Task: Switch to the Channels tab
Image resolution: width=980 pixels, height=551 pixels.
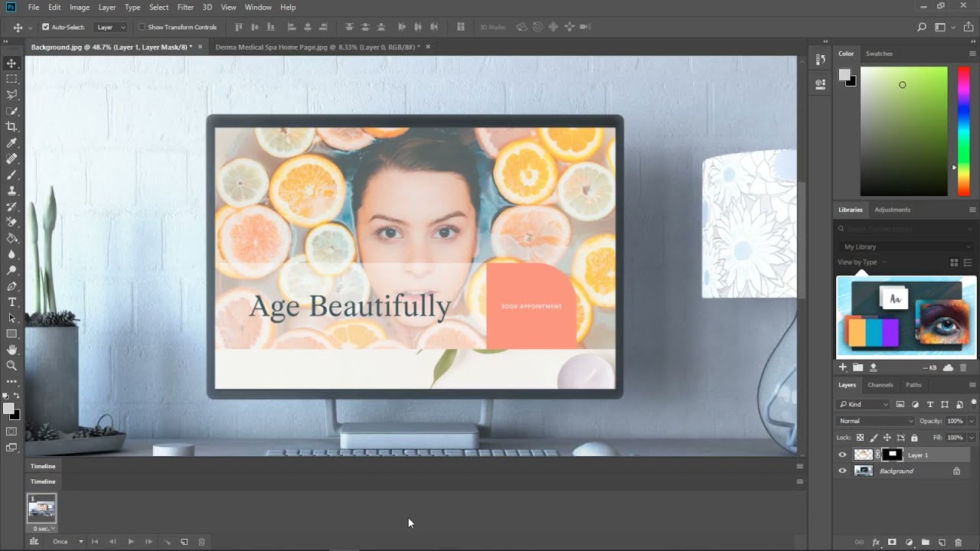Action: click(x=880, y=385)
